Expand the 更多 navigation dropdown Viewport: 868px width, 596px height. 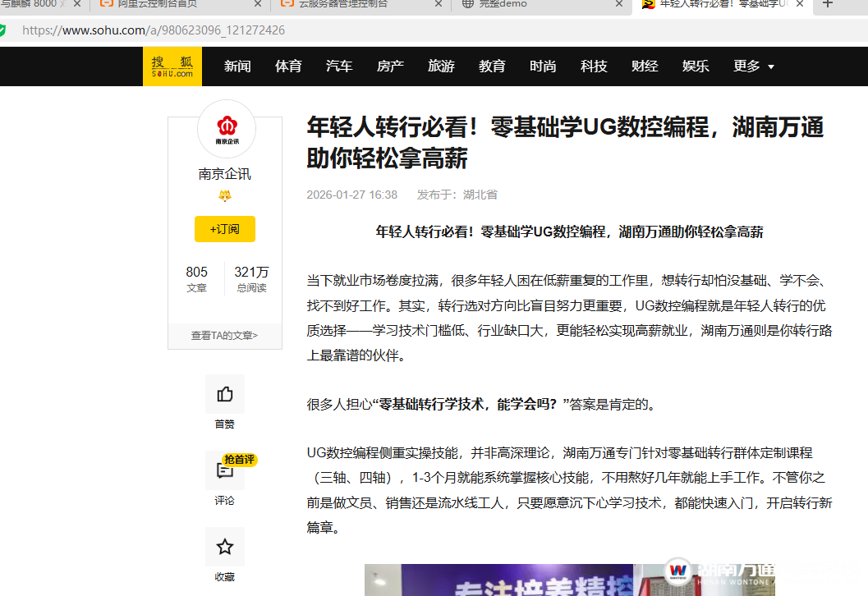(753, 66)
